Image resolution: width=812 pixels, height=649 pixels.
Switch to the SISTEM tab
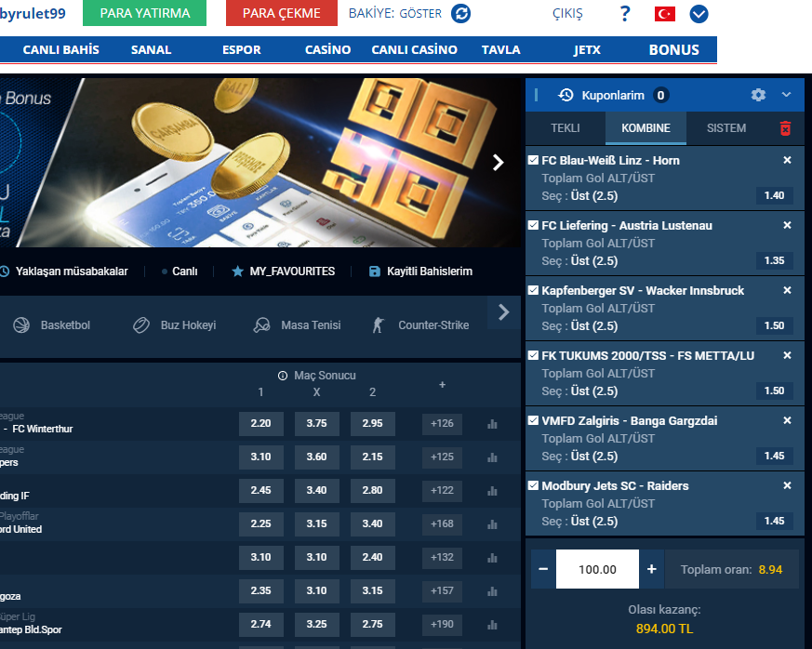coord(726,128)
